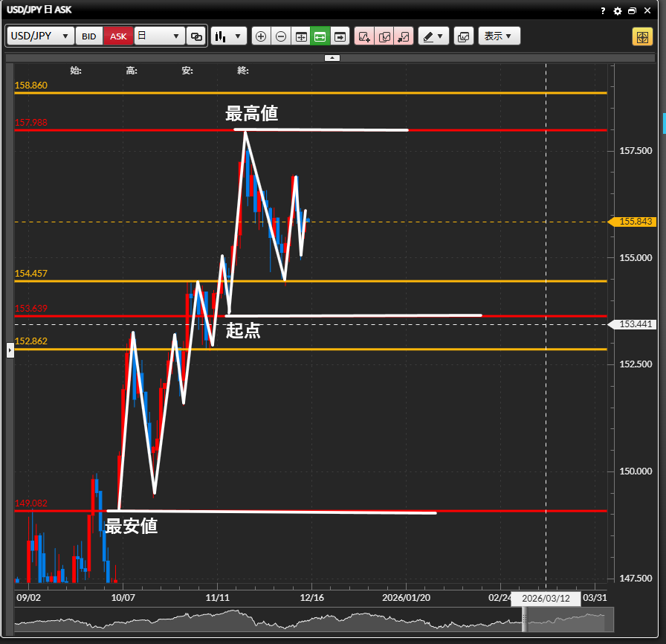
Task: Switch price display to BID
Action: [89, 36]
